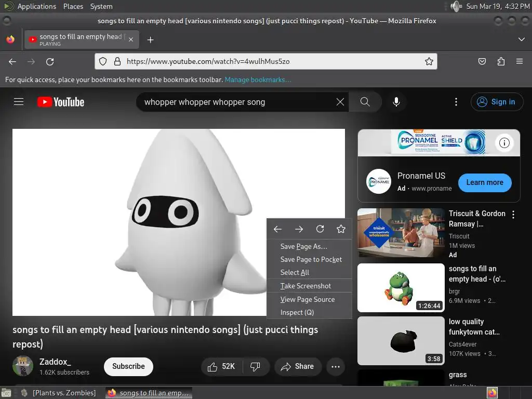Close the songs to fill tab
The image size is (532, 399).
(x=131, y=39)
